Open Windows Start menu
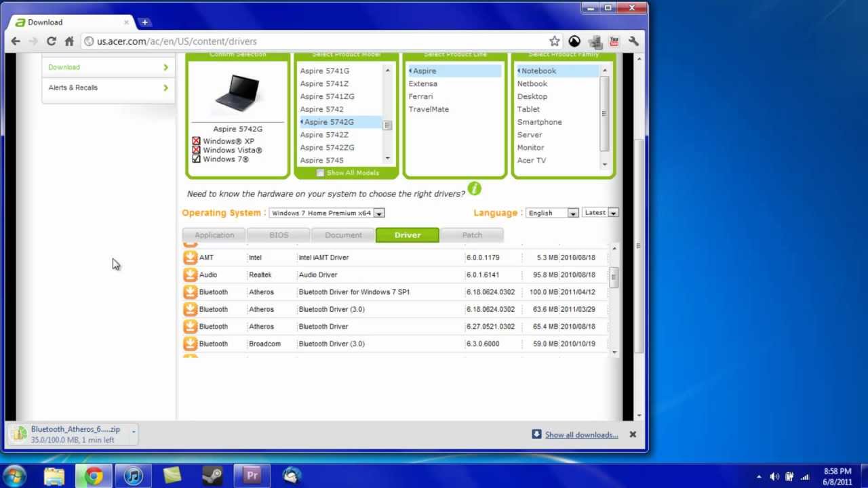Image resolution: width=868 pixels, height=488 pixels. (x=15, y=475)
